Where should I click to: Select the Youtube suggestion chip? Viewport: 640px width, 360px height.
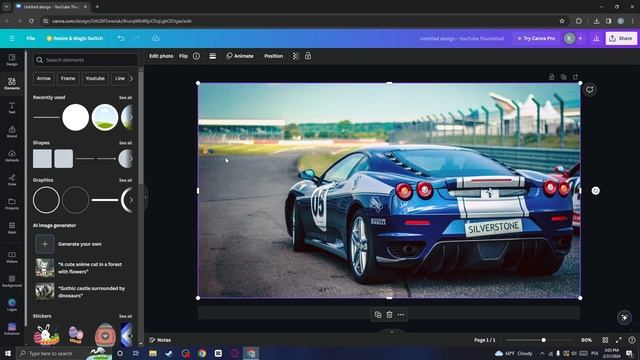(95, 78)
